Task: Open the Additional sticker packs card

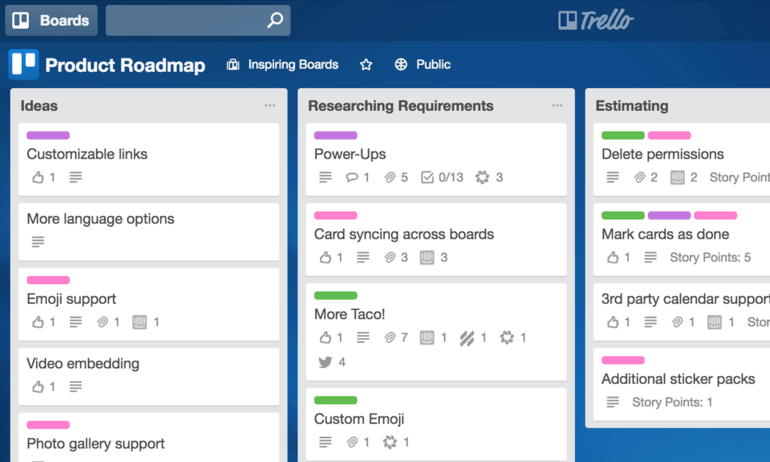Action: [x=682, y=384]
